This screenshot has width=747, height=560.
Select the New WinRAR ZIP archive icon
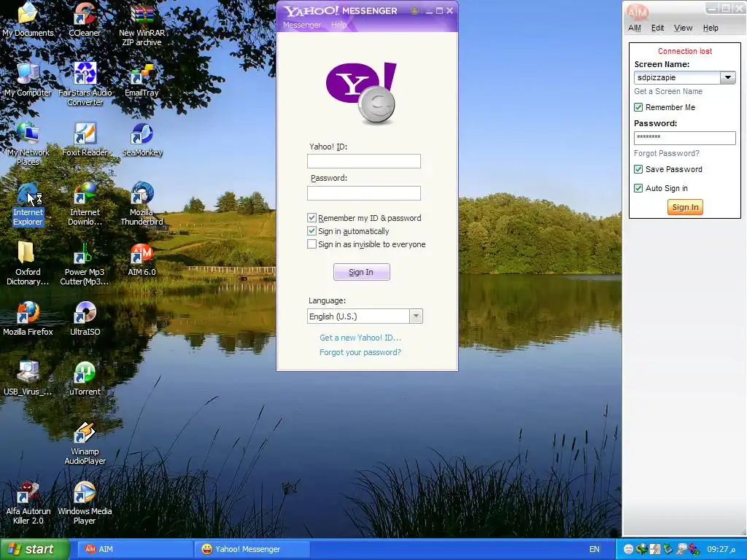142,24
